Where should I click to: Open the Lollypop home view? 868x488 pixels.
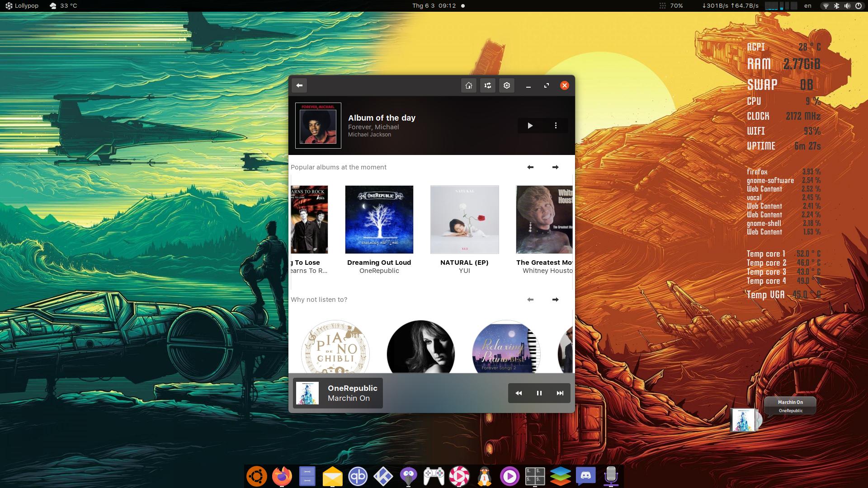point(469,85)
